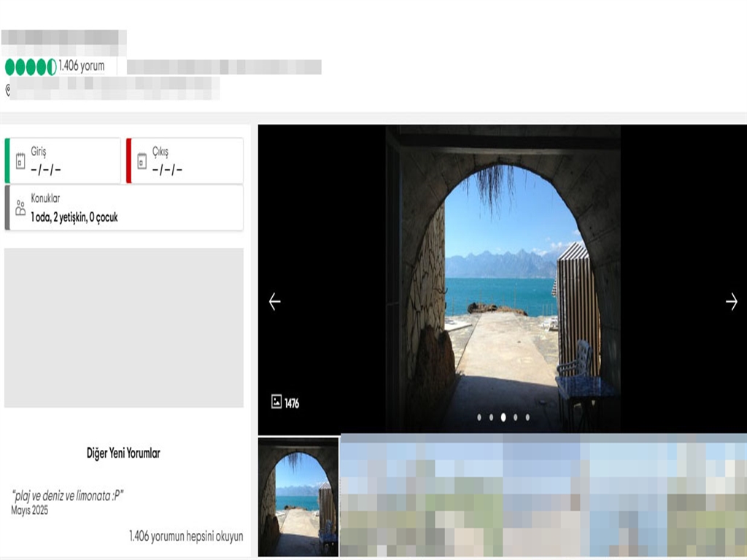
Task: Select the first carousel dot
Action: click(x=479, y=418)
